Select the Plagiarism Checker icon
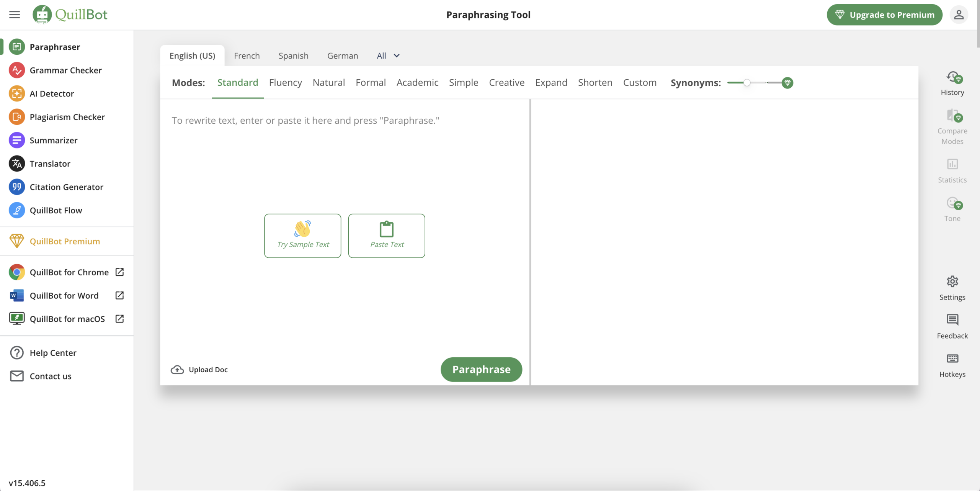Image resolution: width=980 pixels, height=491 pixels. tap(17, 117)
